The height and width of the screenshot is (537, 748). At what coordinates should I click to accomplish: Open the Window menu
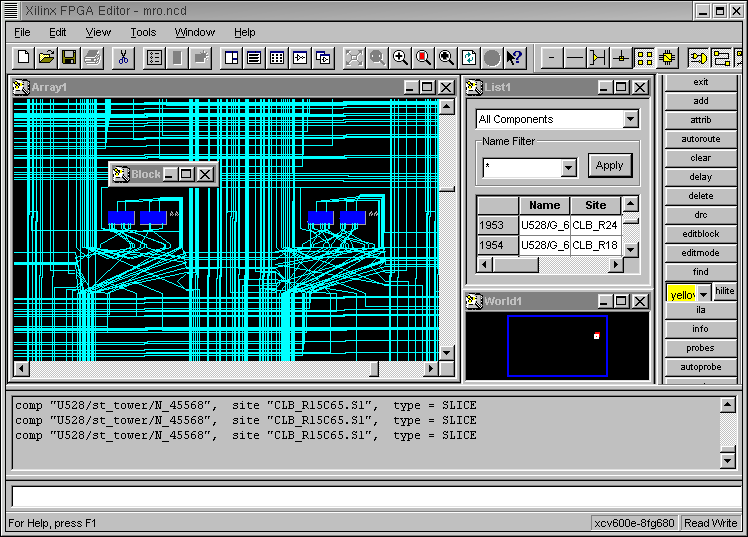point(194,32)
